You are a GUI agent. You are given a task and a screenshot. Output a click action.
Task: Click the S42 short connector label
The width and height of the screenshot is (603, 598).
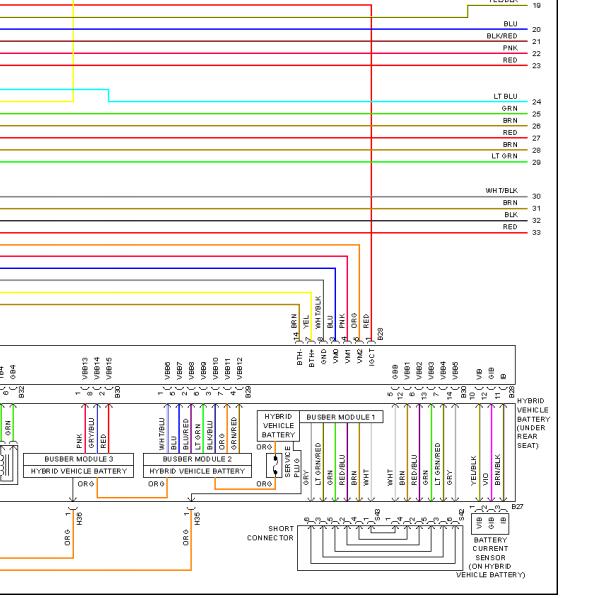tap(461, 513)
